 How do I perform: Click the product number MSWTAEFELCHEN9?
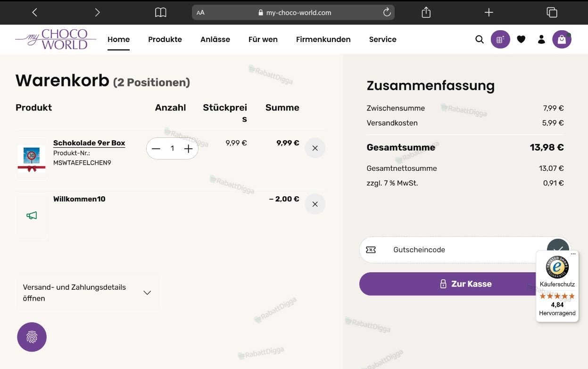[82, 163]
